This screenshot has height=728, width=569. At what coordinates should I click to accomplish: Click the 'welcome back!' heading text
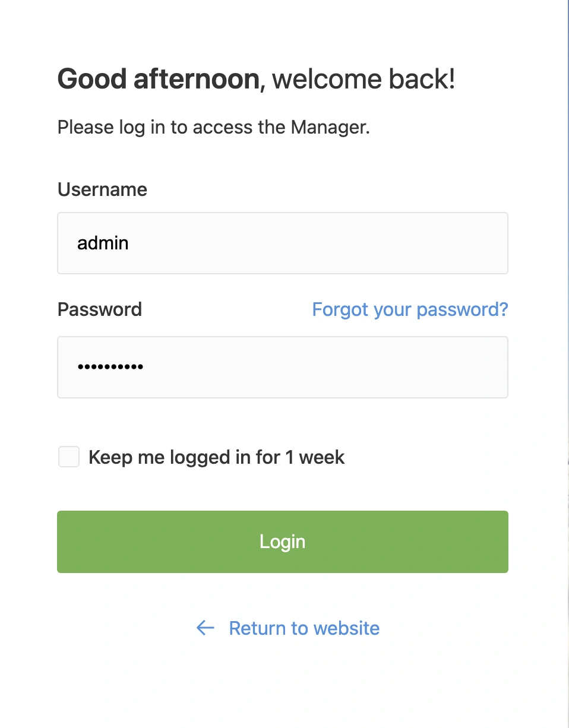(x=363, y=80)
